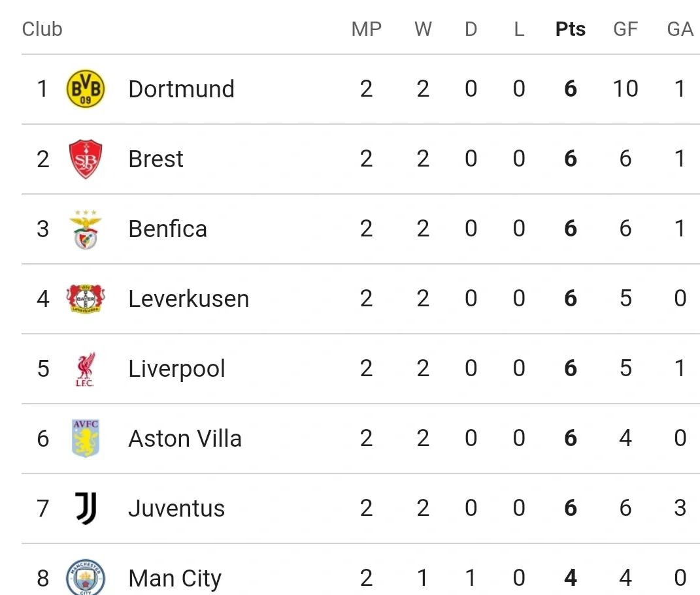The image size is (700, 595).
Task: Click the Benfica eagle crest icon
Action: (86, 229)
